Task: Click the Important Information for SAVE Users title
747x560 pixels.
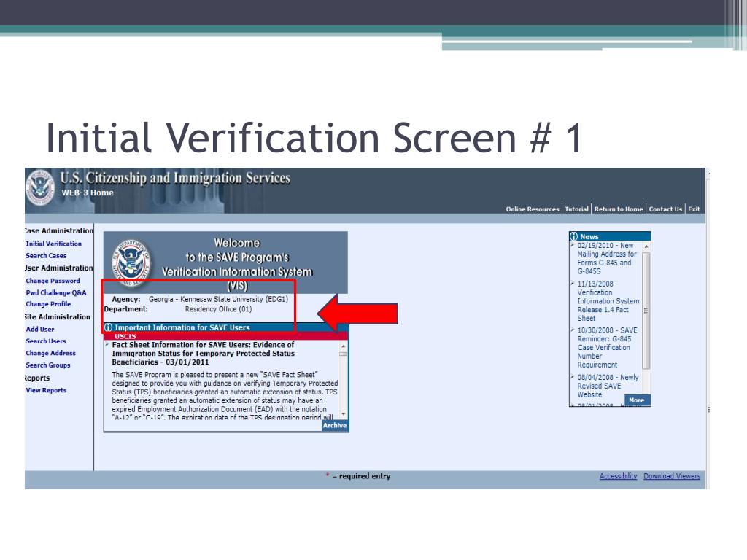Action: point(182,327)
